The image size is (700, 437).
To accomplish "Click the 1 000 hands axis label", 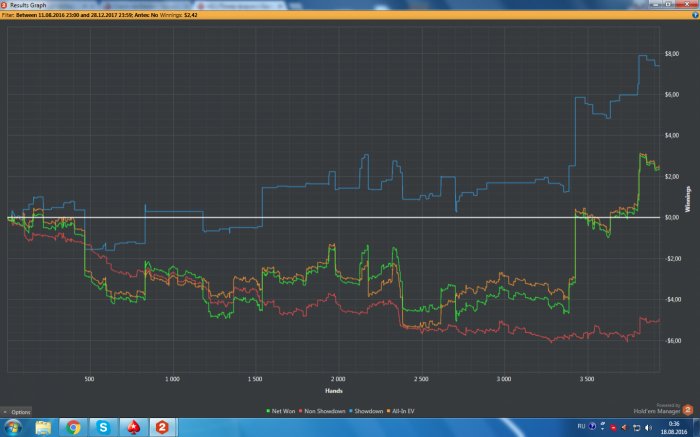I will tap(172, 379).
